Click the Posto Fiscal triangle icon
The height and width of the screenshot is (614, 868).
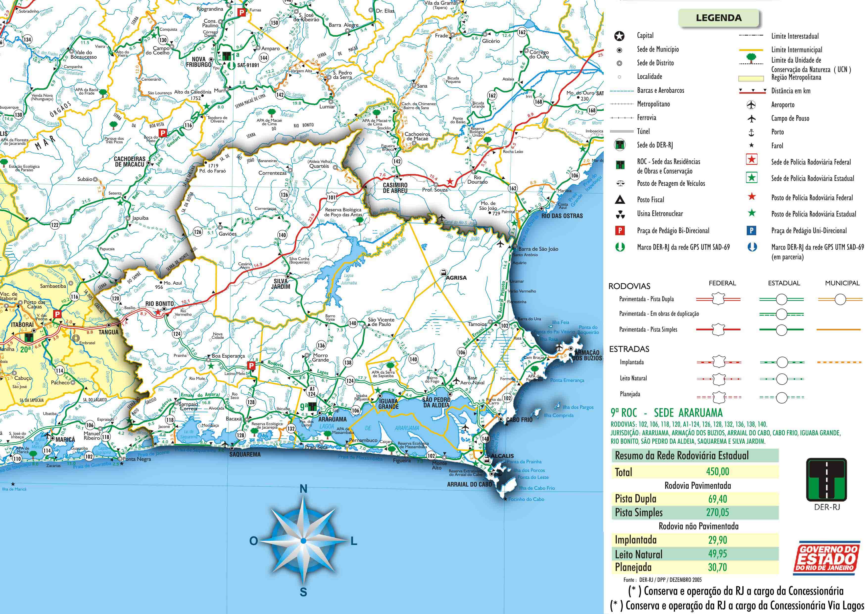(x=620, y=200)
